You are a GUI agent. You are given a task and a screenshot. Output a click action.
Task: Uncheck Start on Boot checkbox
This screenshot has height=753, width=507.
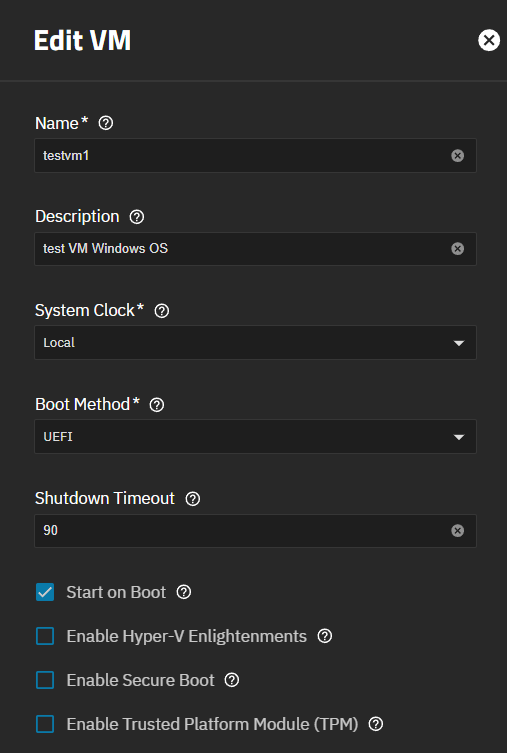45,592
